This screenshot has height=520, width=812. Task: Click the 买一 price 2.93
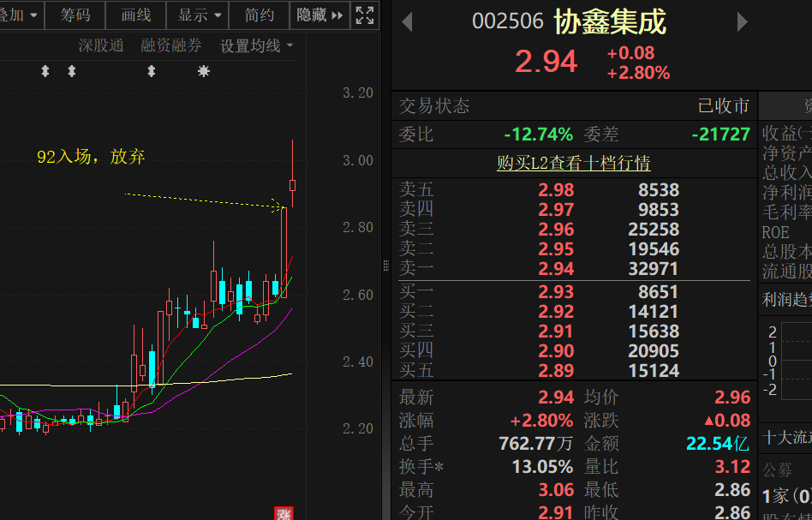tap(556, 292)
